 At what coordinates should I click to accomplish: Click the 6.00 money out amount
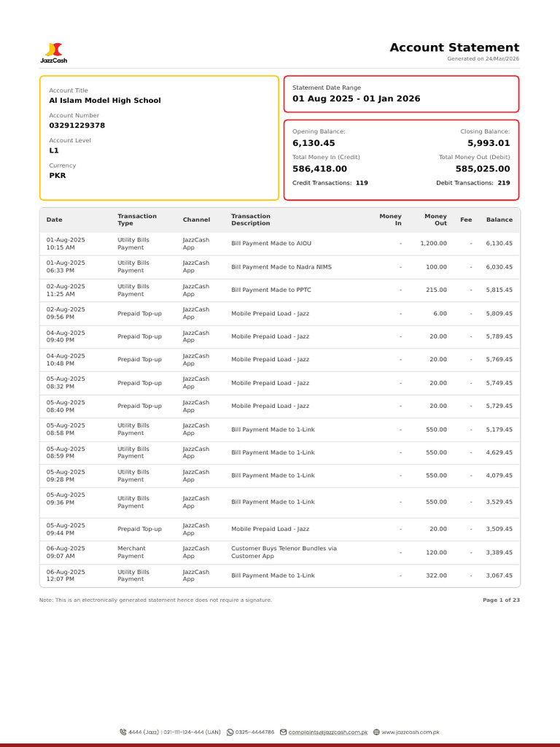click(440, 314)
